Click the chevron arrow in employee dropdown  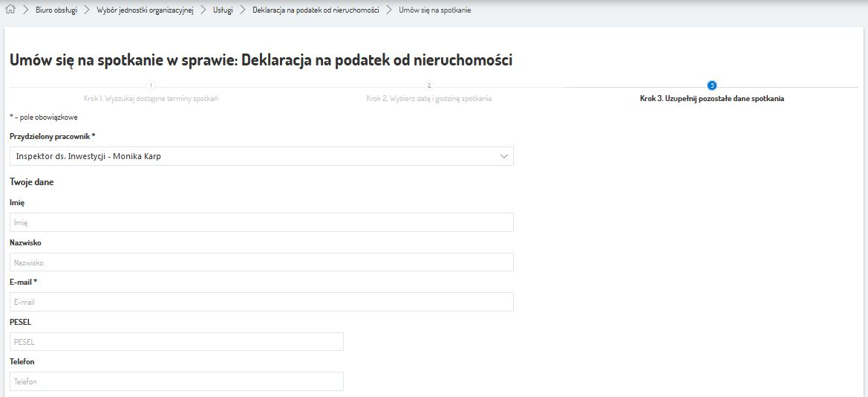[x=504, y=156]
